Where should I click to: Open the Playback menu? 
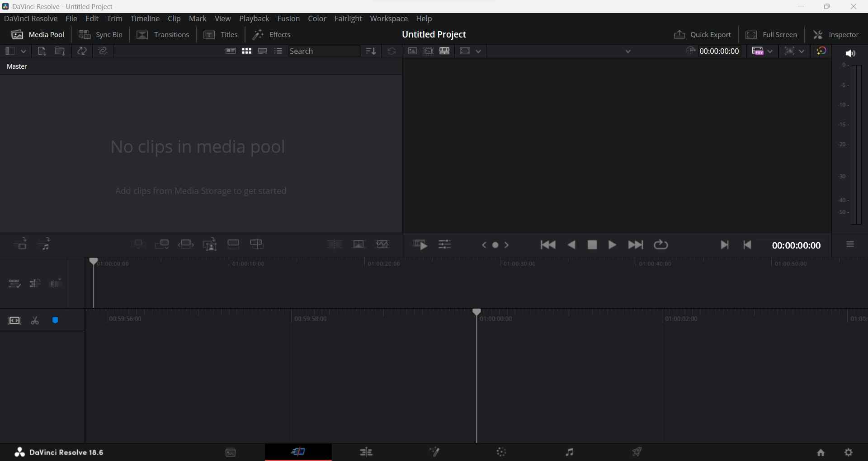tap(254, 19)
